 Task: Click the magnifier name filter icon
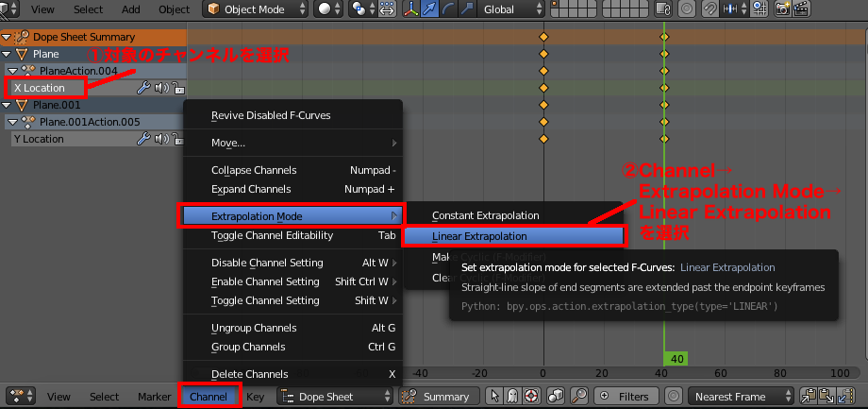579,397
